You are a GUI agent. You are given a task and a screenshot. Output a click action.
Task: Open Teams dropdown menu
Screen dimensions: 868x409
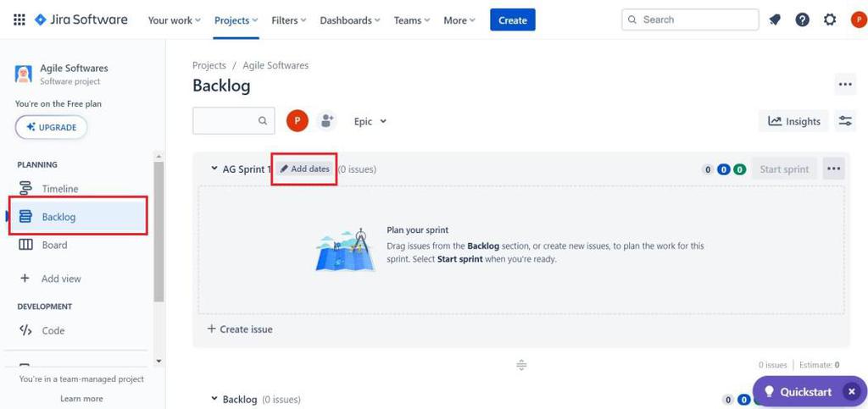click(x=412, y=19)
